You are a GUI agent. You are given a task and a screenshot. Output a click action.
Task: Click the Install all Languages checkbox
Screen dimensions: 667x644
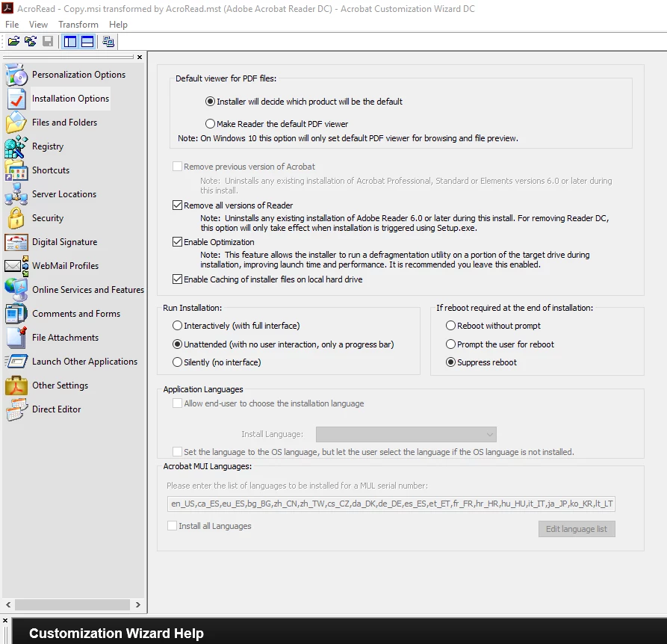tap(173, 526)
